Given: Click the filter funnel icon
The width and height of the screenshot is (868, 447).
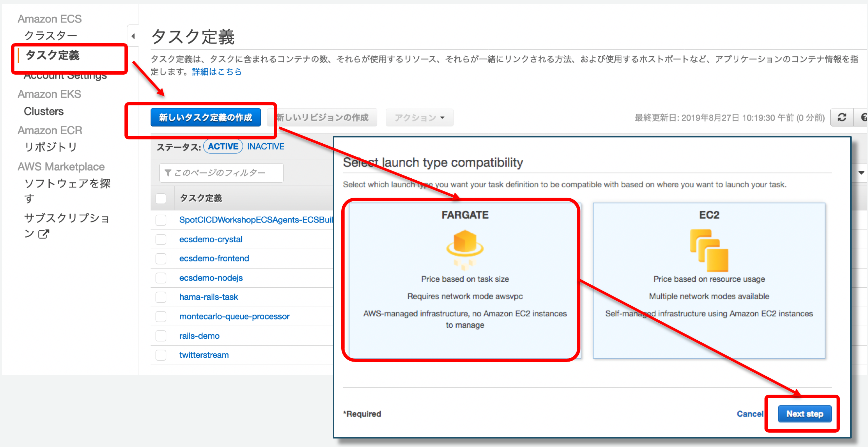Looking at the screenshot, I should (167, 173).
